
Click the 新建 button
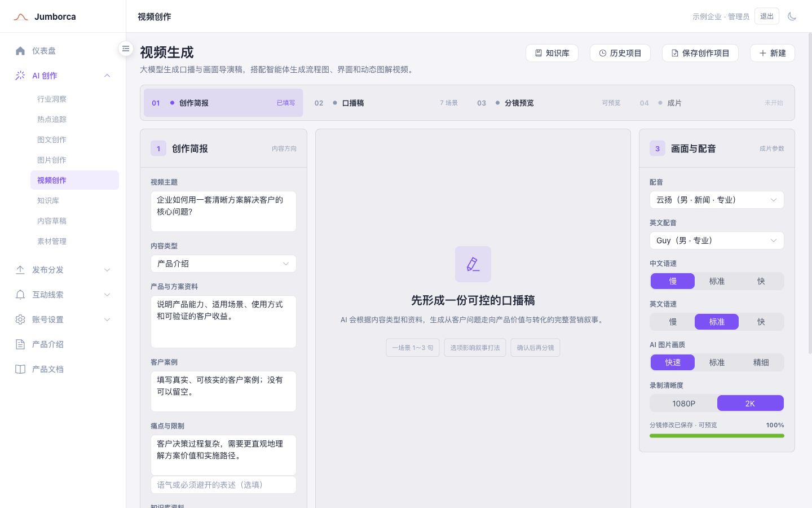[x=773, y=53]
